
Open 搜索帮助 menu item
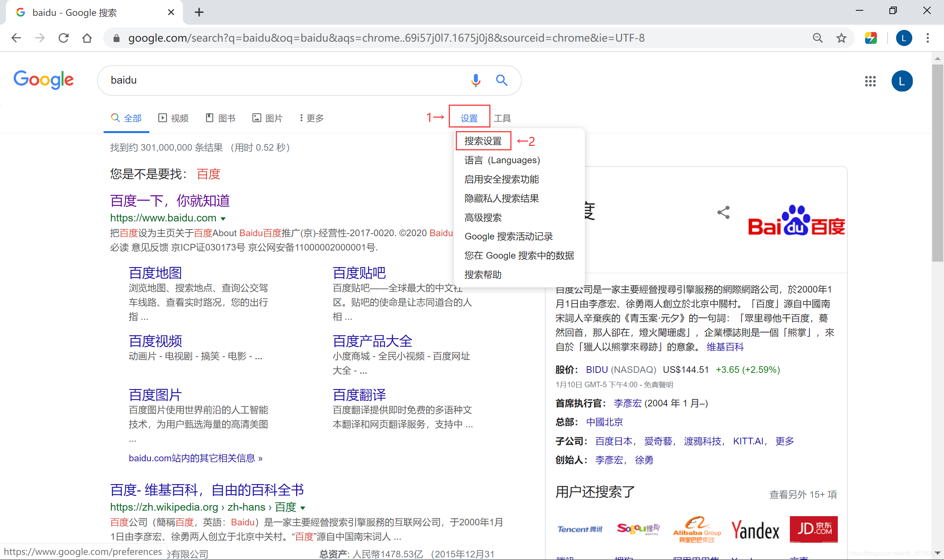point(483,274)
